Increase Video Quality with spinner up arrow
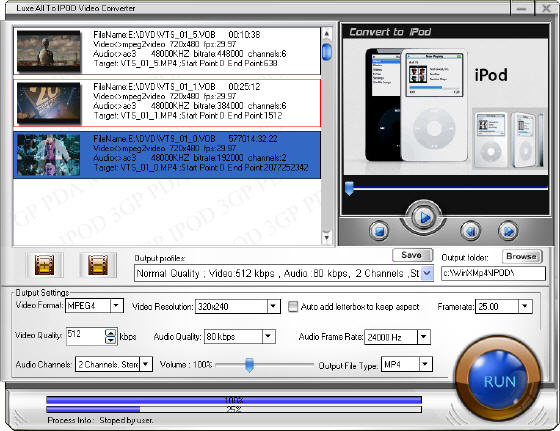The image size is (560, 431). click(111, 332)
